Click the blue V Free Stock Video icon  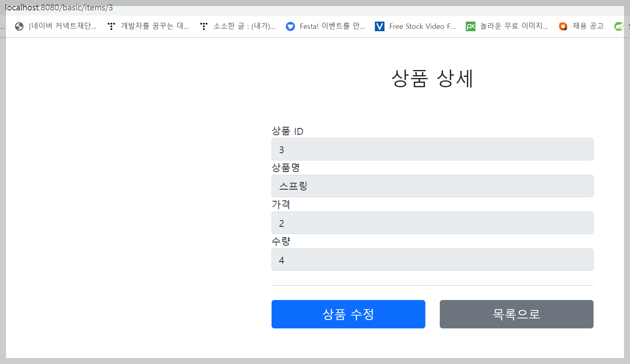pyautogui.click(x=380, y=26)
